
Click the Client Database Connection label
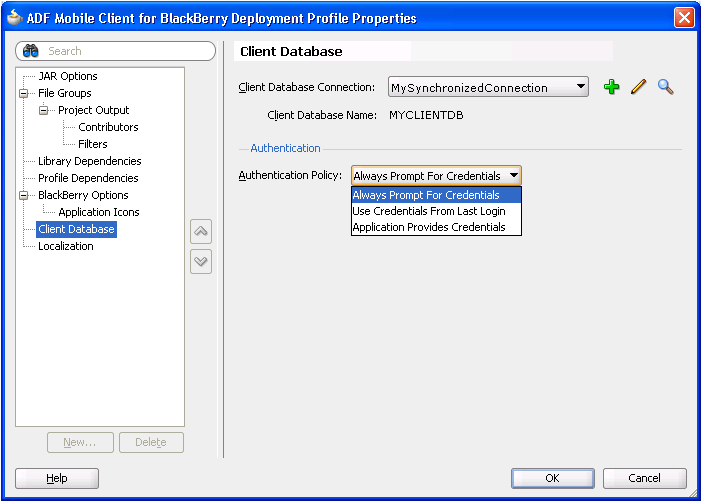(x=307, y=87)
